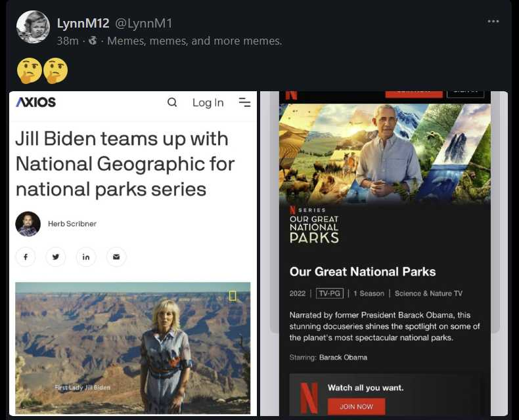The height and width of the screenshot is (420, 519).
Task: Open author Herb Scribner's photo
Action: [x=28, y=224]
